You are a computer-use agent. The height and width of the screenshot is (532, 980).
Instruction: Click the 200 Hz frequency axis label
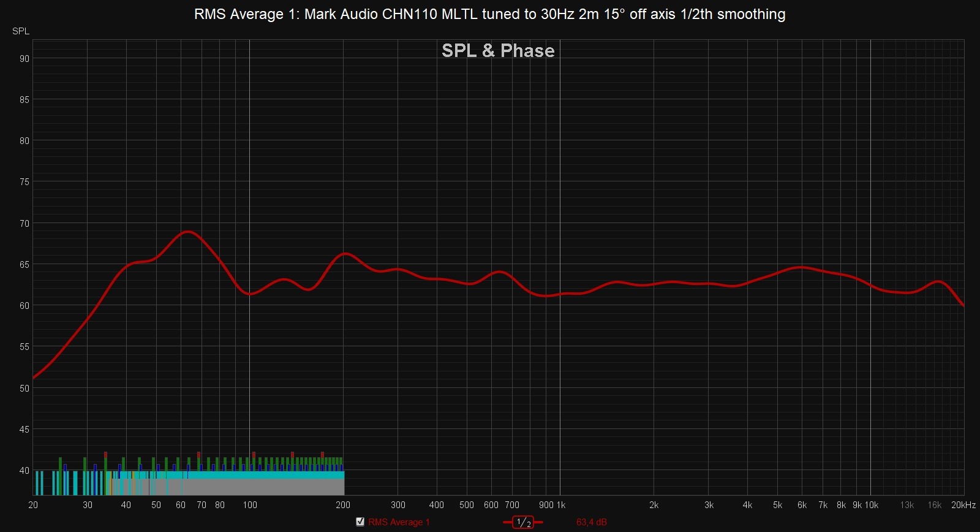343,505
